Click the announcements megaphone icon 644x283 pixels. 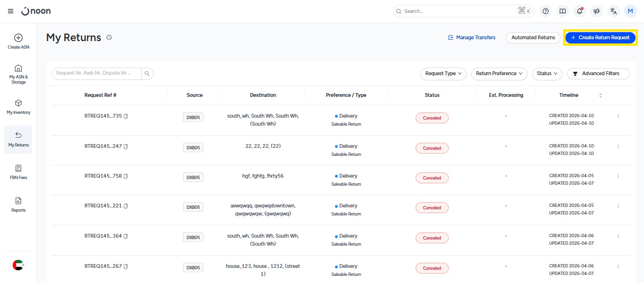(x=596, y=11)
